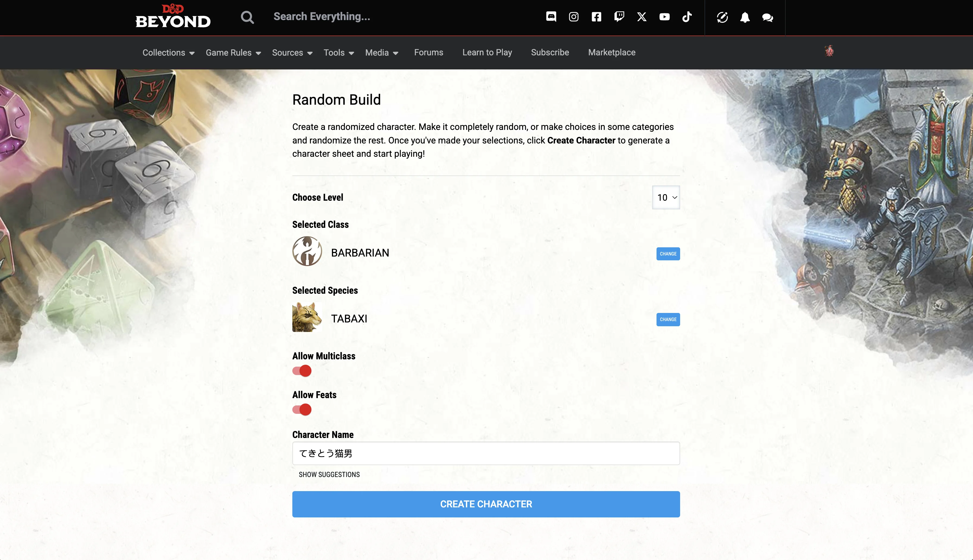Screen dimensions: 973x560
Task: Expand the Sources menu
Action: pos(292,53)
